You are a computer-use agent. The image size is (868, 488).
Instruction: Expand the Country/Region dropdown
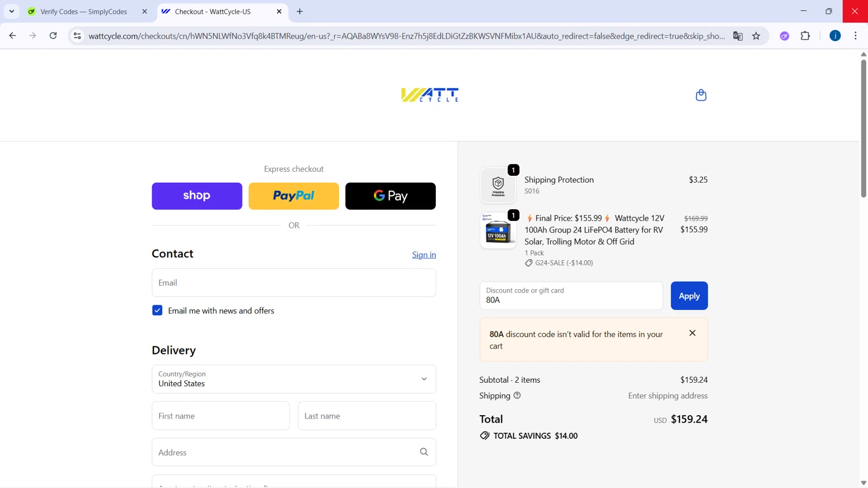point(294,379)
